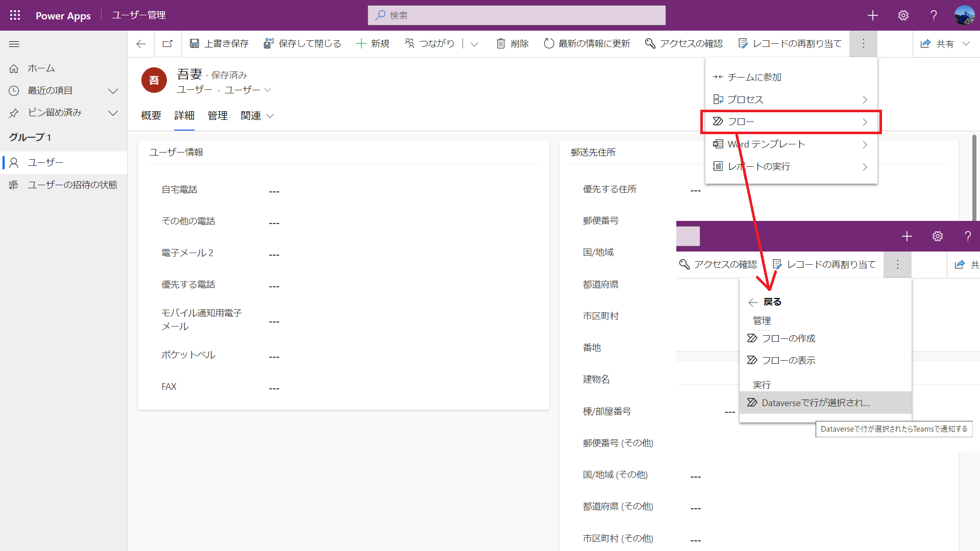Open the settings gear in header
The image size is (980, 551).
click(x=903, y=15)
